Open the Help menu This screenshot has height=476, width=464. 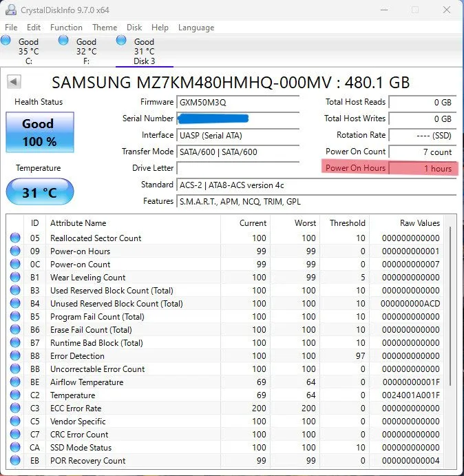point(160,28)
